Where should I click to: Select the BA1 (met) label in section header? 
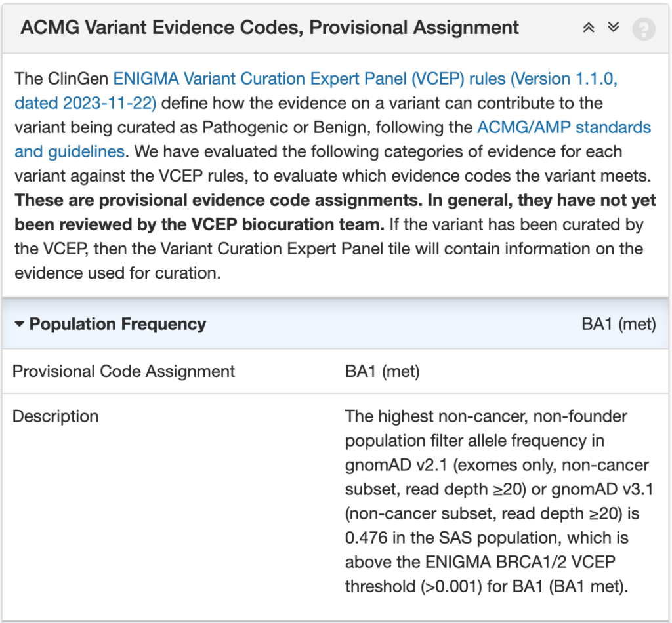tap(620, 324)
